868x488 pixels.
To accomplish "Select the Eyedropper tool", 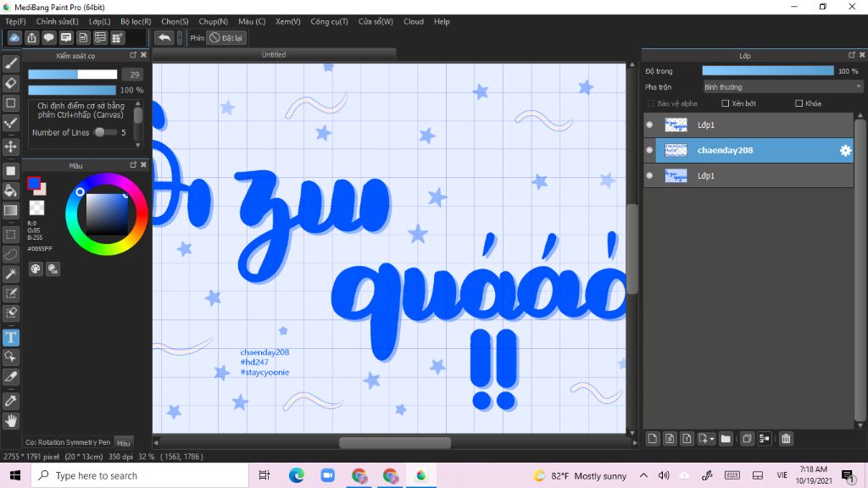I will pyautogui.click(x=10, y=401).
